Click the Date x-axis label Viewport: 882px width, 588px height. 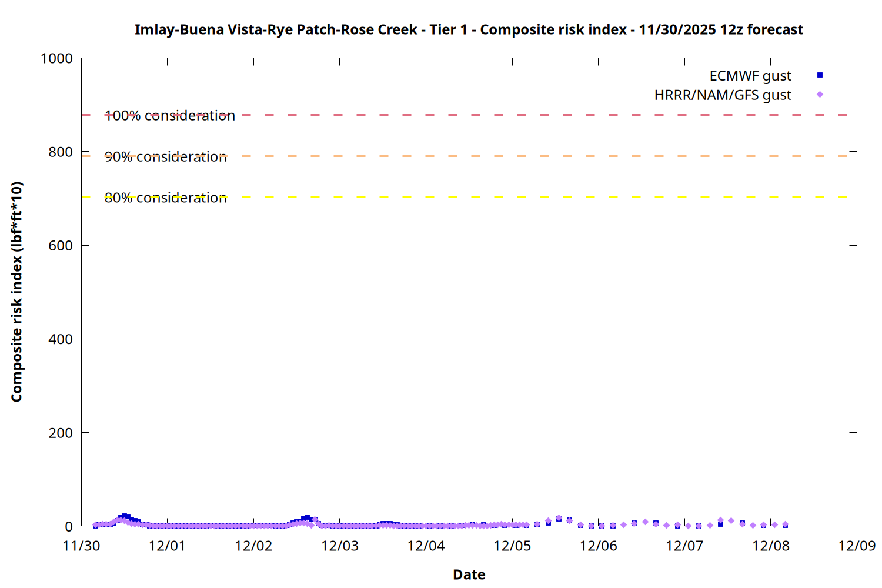point(469,574)
